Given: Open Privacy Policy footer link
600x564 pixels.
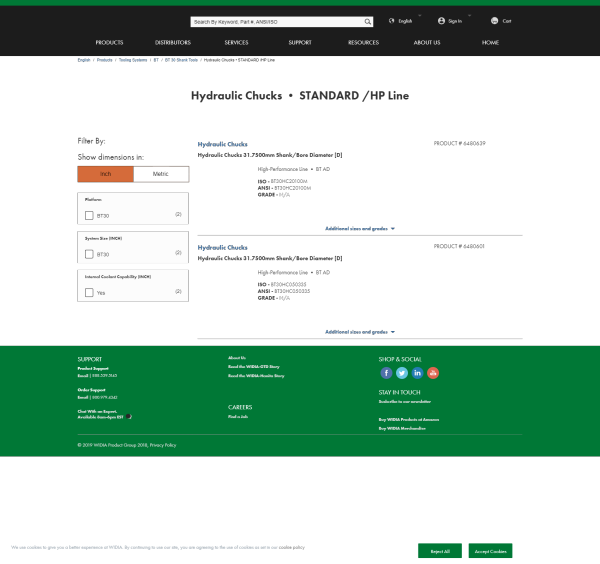Looking at the screenshot, I should pos(163,445).
